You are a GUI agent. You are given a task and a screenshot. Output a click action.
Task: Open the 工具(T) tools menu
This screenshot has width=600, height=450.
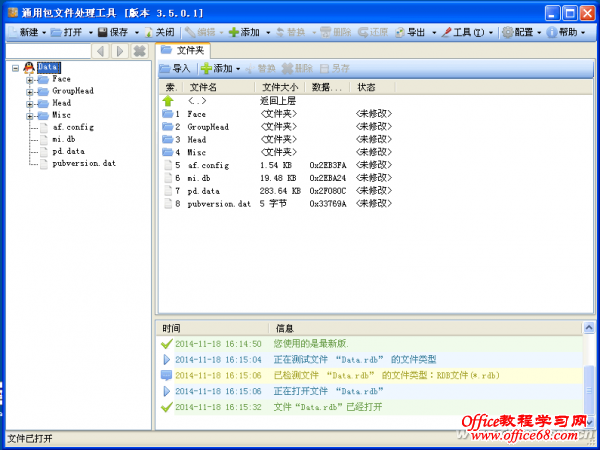click(x=467, y=33)
